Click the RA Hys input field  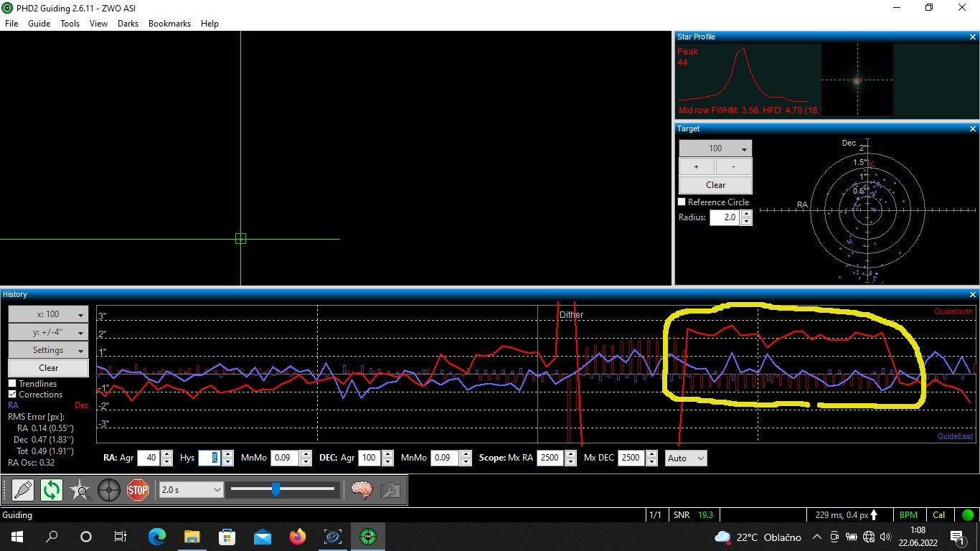pos(209,458)
